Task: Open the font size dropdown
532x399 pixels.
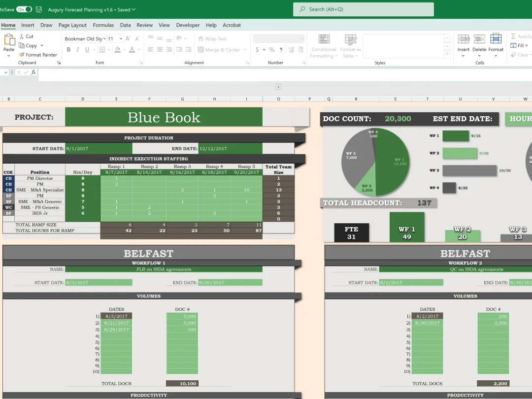Action: pos(121,39)
